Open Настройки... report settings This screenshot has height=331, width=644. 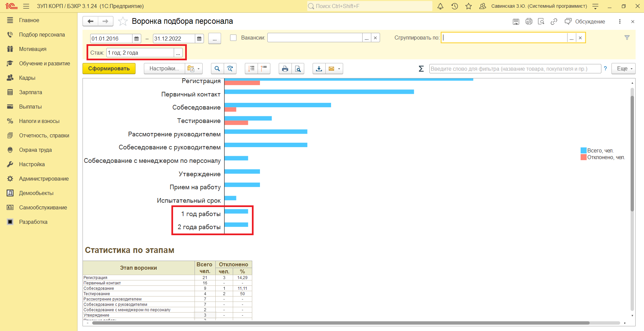(164, 69)
